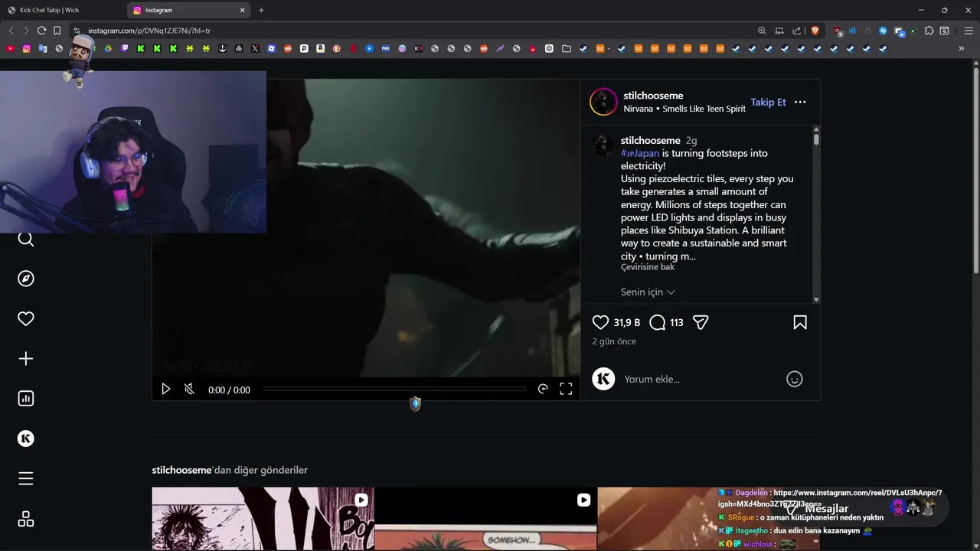Open the manga panel post thumbnail
The image size is (980, 551).
tap(263, 519)
